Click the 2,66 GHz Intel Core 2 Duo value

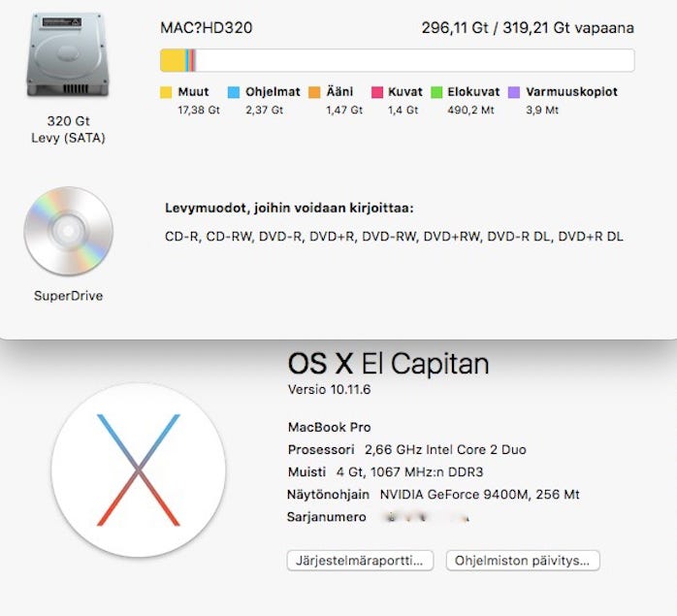[x=445, y=450]
